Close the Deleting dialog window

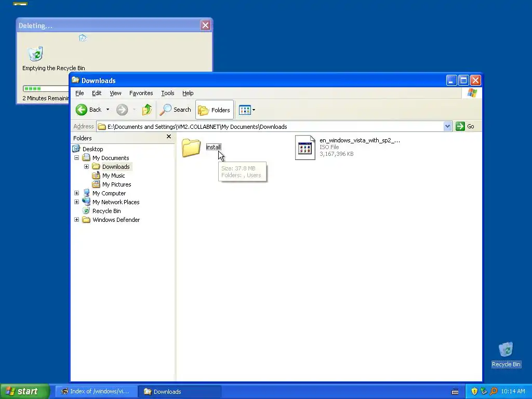205,25
